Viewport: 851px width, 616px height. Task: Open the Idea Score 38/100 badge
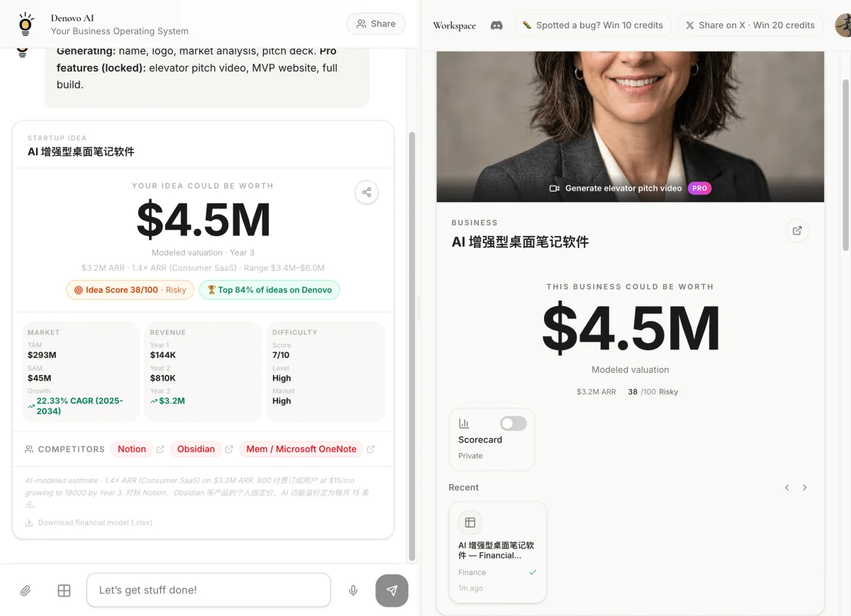[130, 290]
